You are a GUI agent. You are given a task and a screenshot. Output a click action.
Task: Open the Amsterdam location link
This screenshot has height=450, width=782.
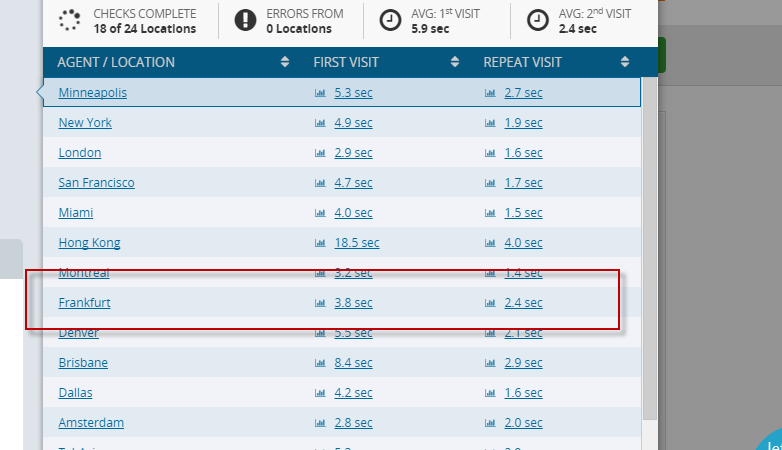[91, 423]
